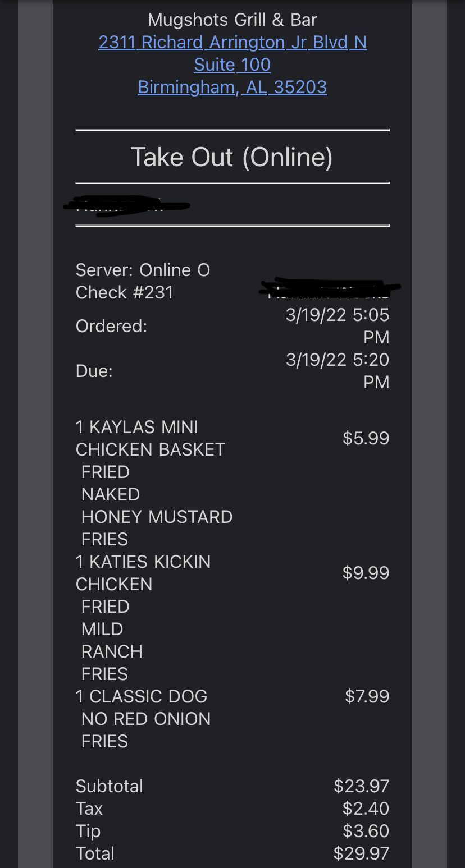
Task: Click the Check #231 text
Action: (124, 292)
